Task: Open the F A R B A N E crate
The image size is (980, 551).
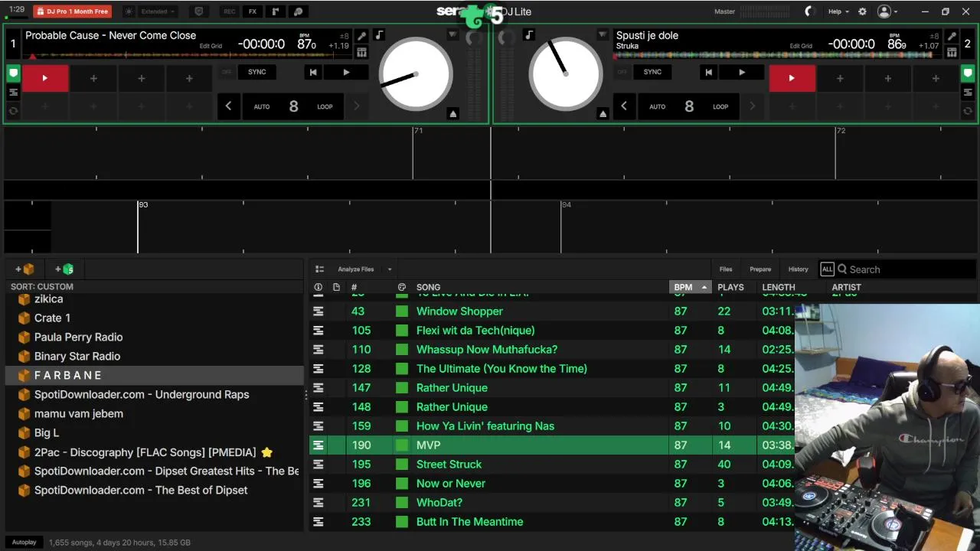Action: 155,375
